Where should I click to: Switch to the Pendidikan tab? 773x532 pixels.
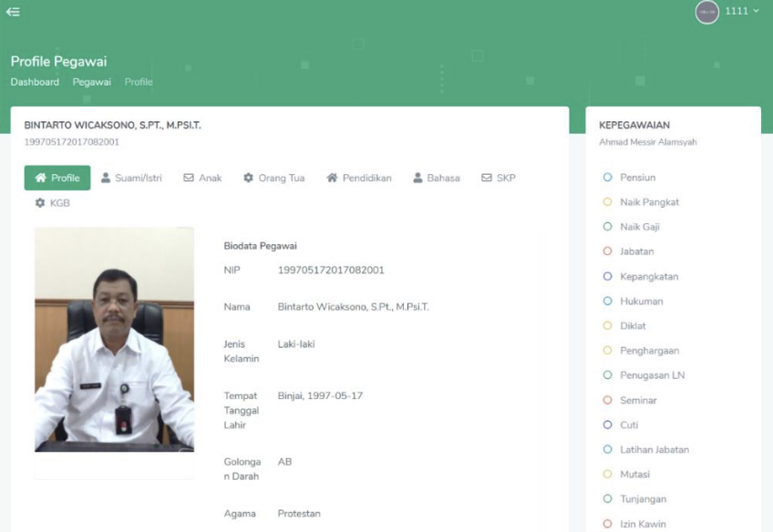coord(359,178)
